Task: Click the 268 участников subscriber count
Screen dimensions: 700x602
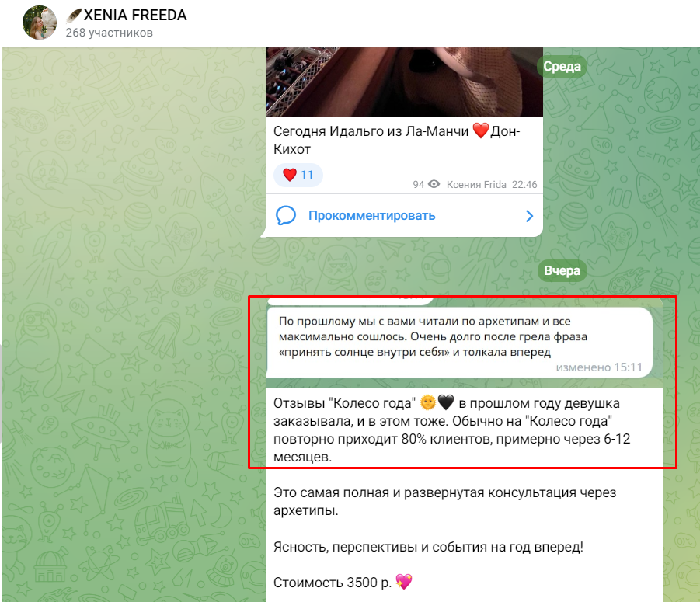Action: 110,33
